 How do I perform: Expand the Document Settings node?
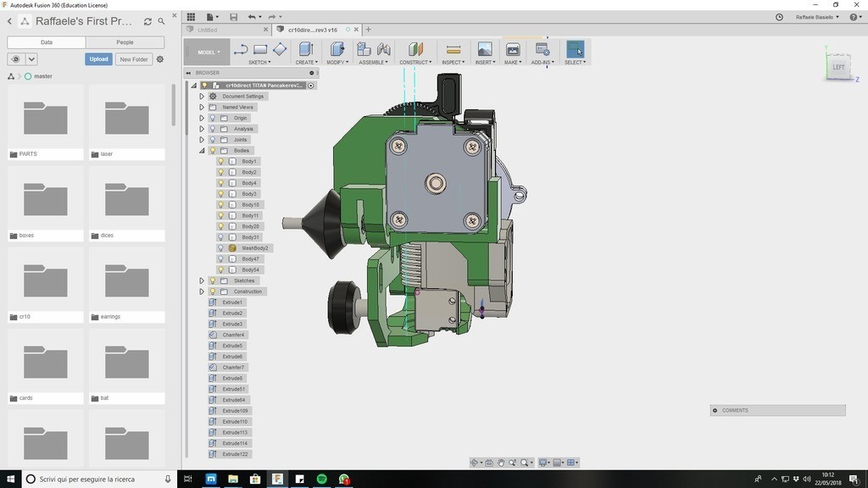(202, 97)
